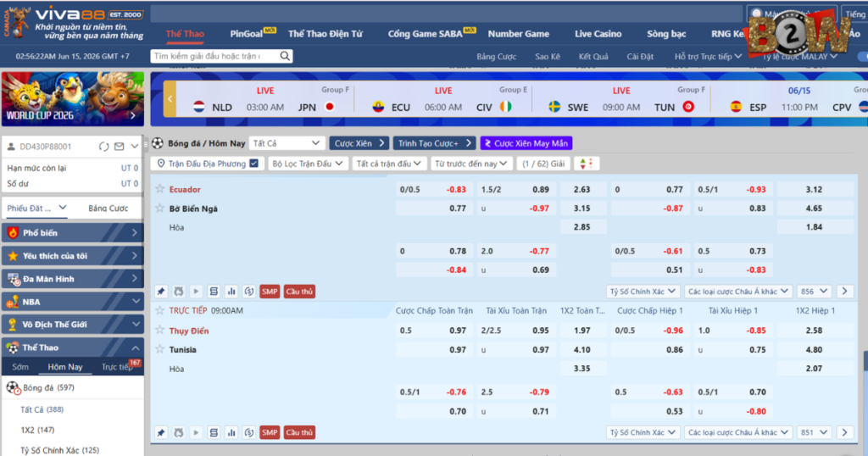
Task: Refresh account balance with the reload icon
Action: 103,147
